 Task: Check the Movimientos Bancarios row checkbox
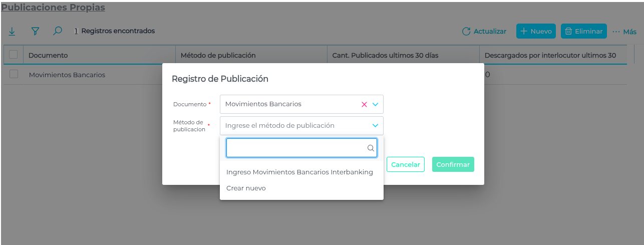(x=14, y=74)
